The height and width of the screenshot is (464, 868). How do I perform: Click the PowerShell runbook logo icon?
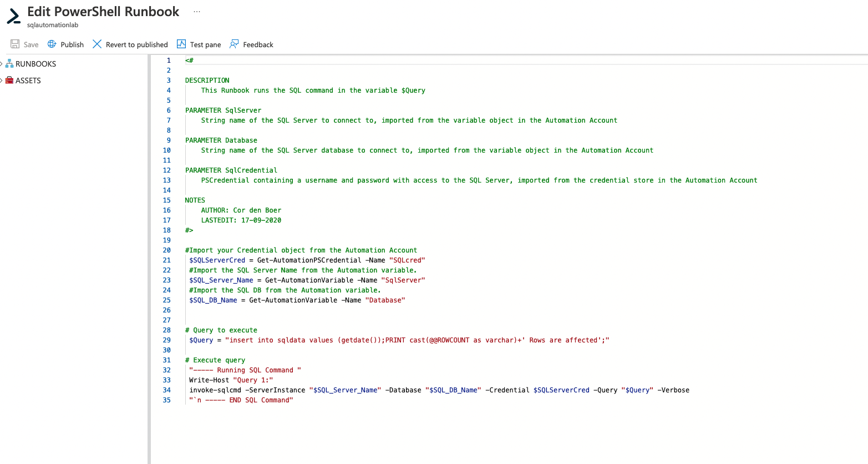tap(13, 16)
